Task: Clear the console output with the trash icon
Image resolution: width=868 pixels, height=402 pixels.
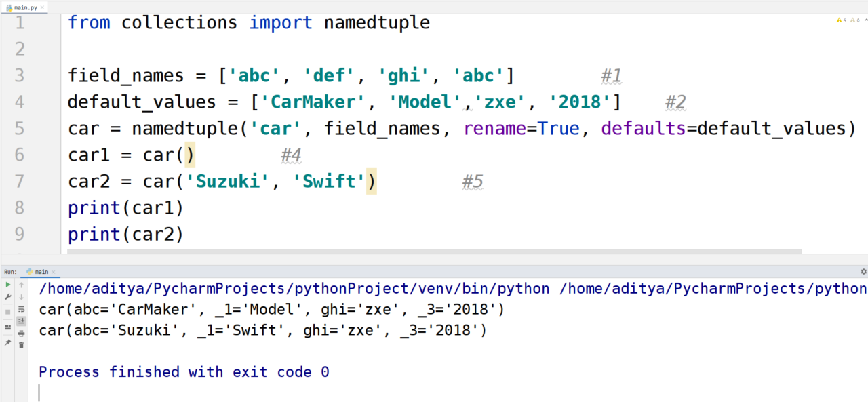Action: [x=21, y=344]
